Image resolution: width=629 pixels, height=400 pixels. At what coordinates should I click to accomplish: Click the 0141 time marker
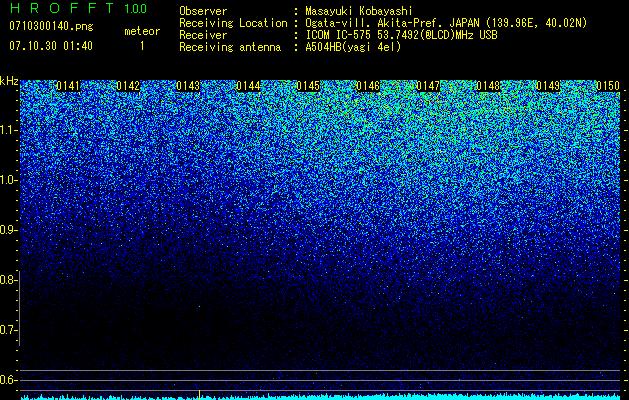[68, 86]
